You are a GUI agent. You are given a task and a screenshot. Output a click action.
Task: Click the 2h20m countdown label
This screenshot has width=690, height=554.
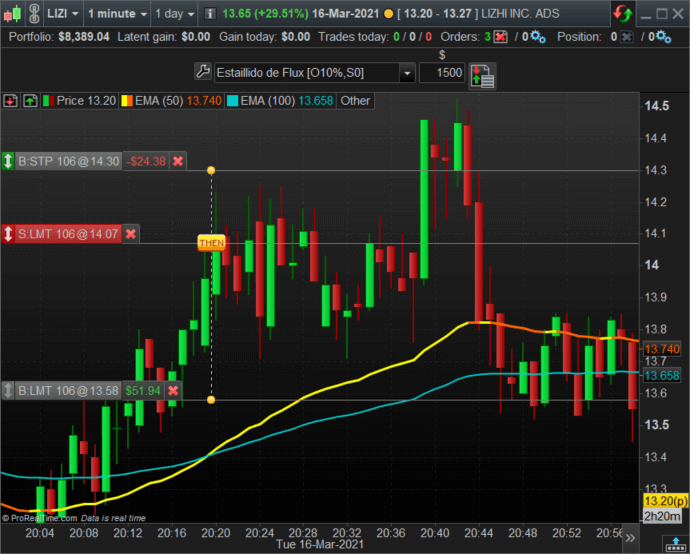(x=662, y=516)
